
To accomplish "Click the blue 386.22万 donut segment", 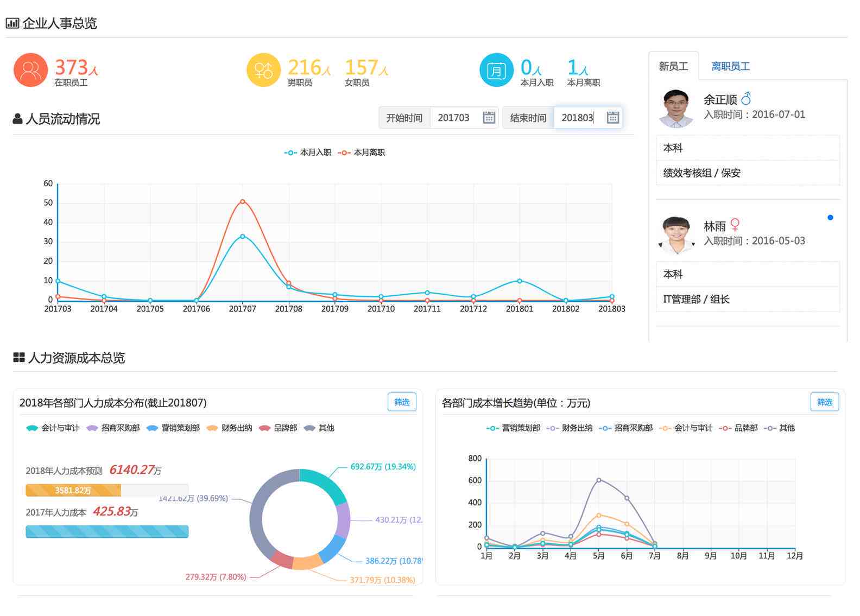I will (x=332, y=548).
